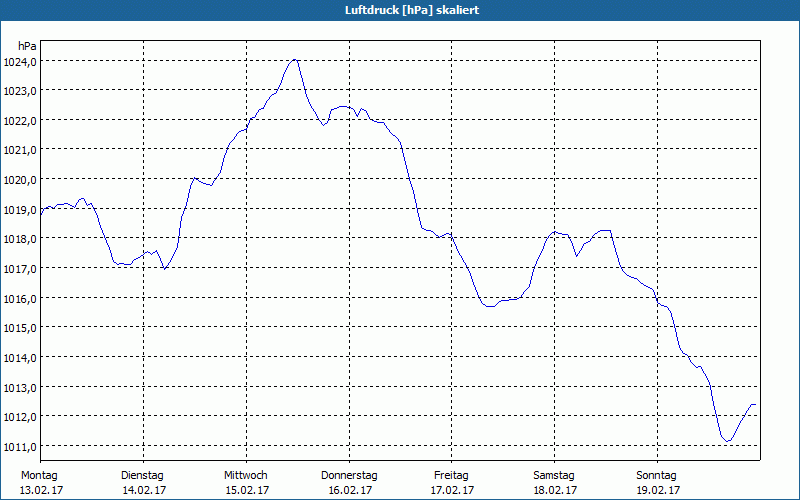Click the 13.02.17 date label
800x500 pixels.
[41, 490]
